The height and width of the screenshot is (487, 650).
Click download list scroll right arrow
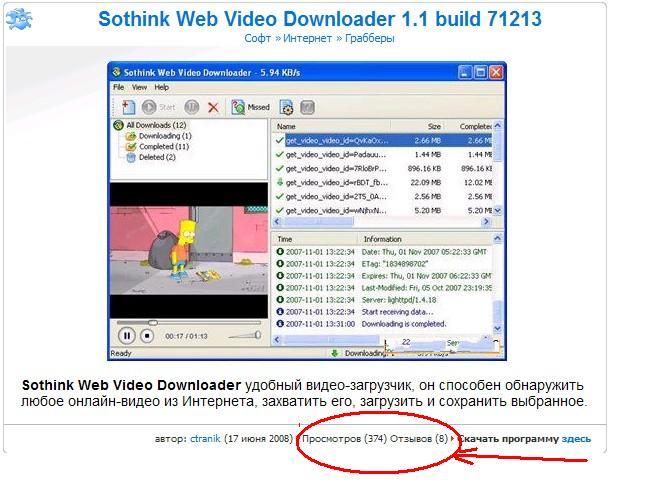(x=487, y=222)
